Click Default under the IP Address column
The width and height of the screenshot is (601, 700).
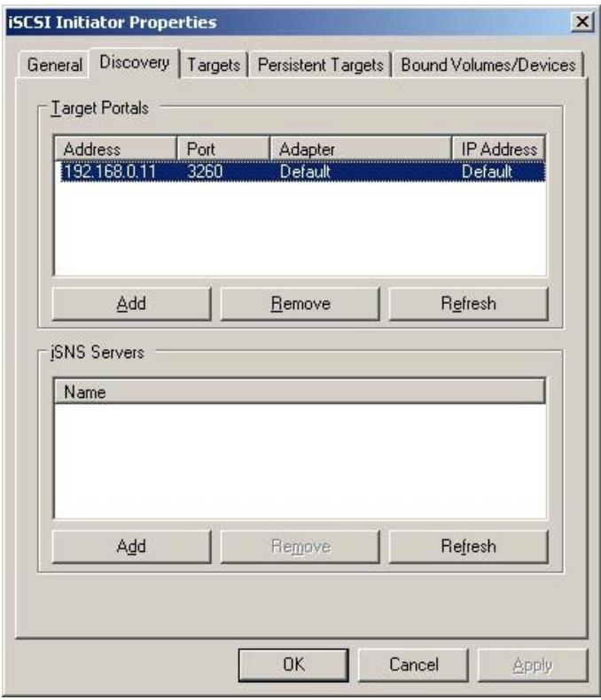coord(487,172)
